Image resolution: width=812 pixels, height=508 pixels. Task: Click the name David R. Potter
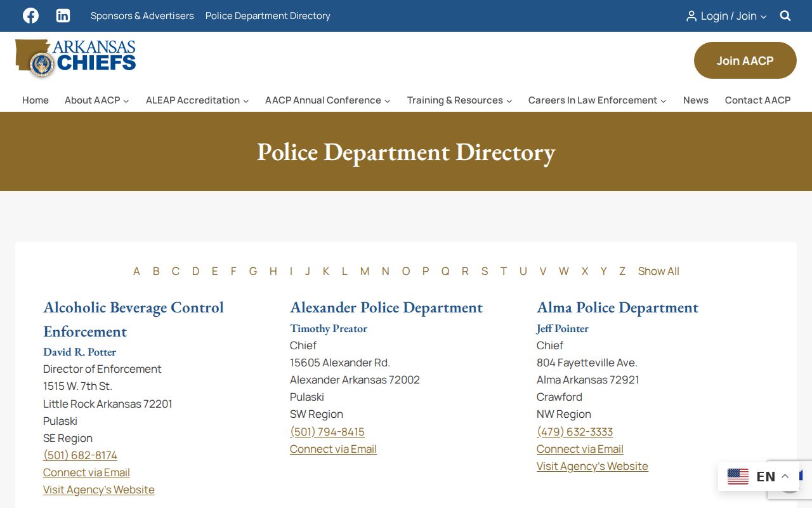tap(80, 352)
